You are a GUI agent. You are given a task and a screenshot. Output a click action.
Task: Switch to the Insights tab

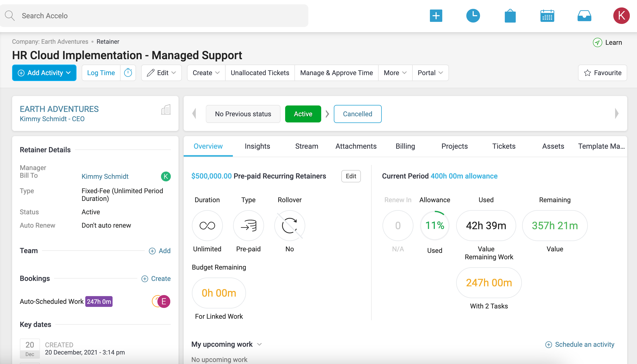[257, 146]
